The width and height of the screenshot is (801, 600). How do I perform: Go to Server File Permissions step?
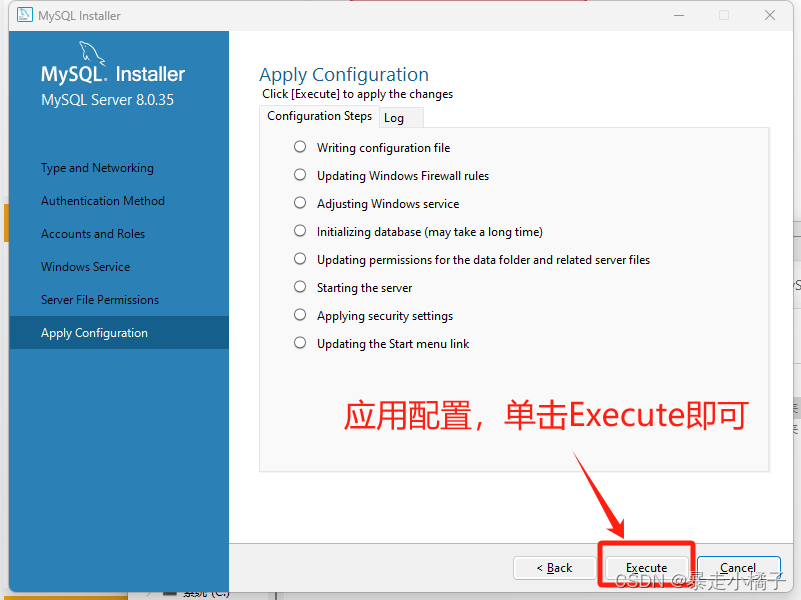[x=100, y=300]
